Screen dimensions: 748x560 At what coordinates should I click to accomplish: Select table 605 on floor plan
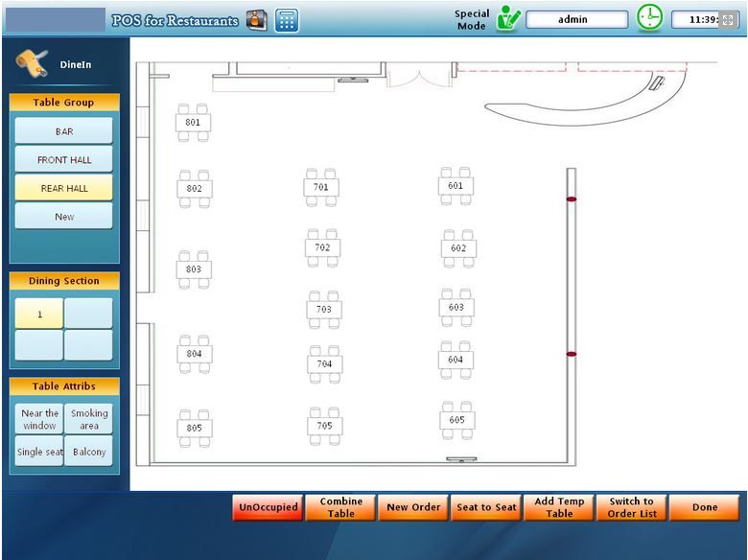[456, 420]
